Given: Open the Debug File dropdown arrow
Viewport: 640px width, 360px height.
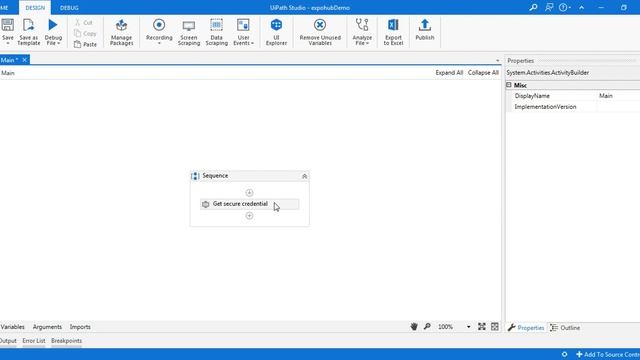Looking at the screenshot, I should tap(59, 43).
